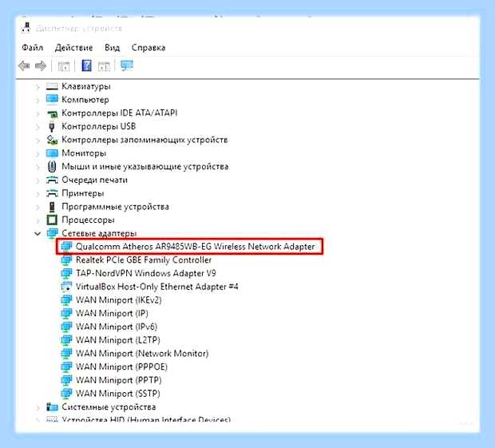Click the properties toolbar icon left of Help

pos(64,66)
